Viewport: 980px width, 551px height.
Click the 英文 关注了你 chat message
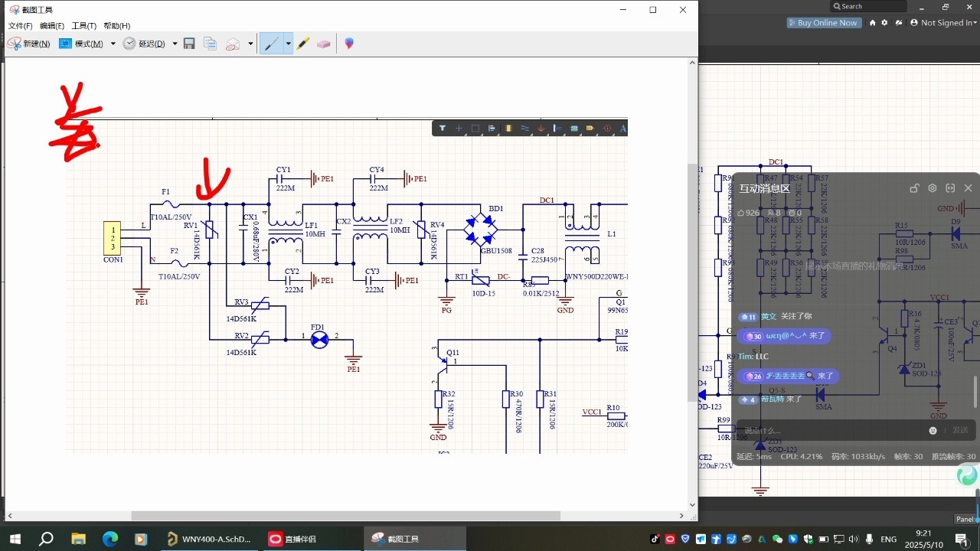click(x=776, y=316)
